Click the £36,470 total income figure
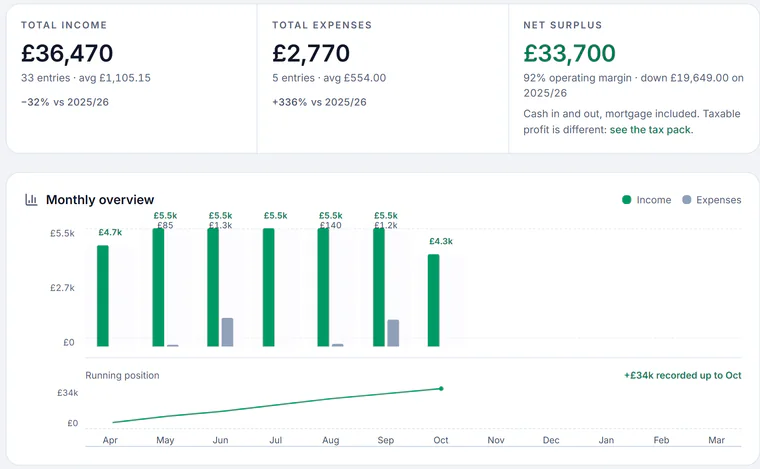The height and width of the screenshot is (469, 760). point(67,53)
